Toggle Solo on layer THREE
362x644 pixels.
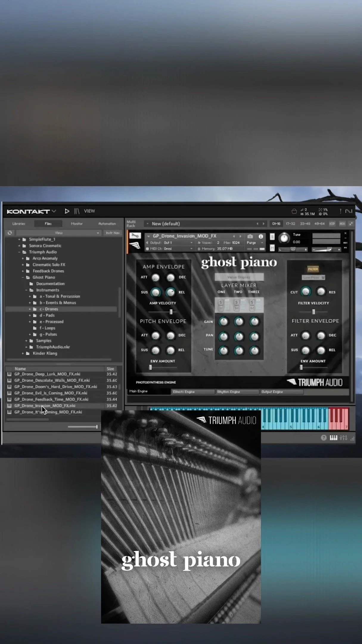[252, 302]
